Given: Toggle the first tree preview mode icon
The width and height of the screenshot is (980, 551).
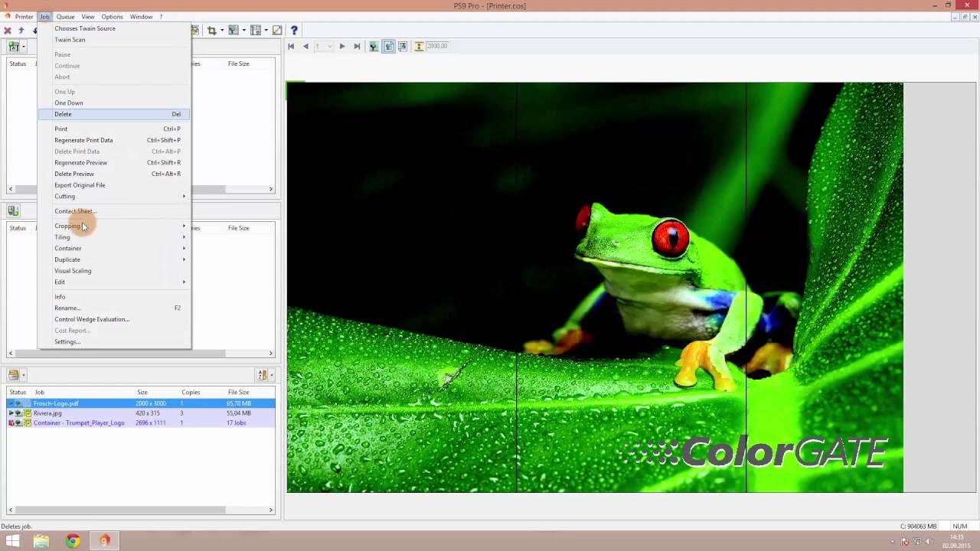Looking at the screenshot, I should (x=374, y=47).
